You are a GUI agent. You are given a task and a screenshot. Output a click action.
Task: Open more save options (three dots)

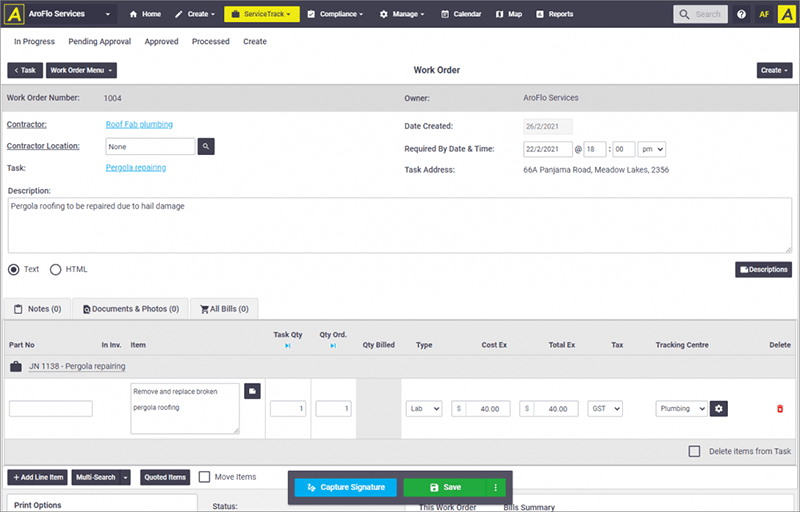coord(495,488)
